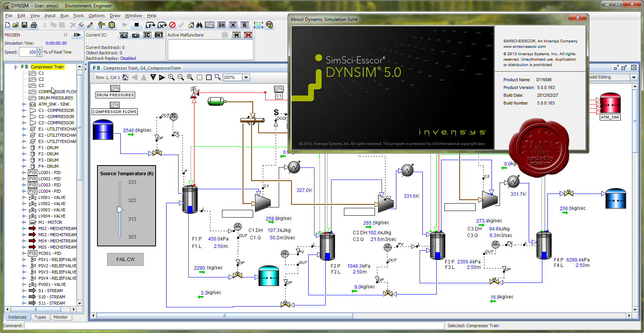The image size is (644, 333).
Task: Open the Run menu
Action: (64, 16)
